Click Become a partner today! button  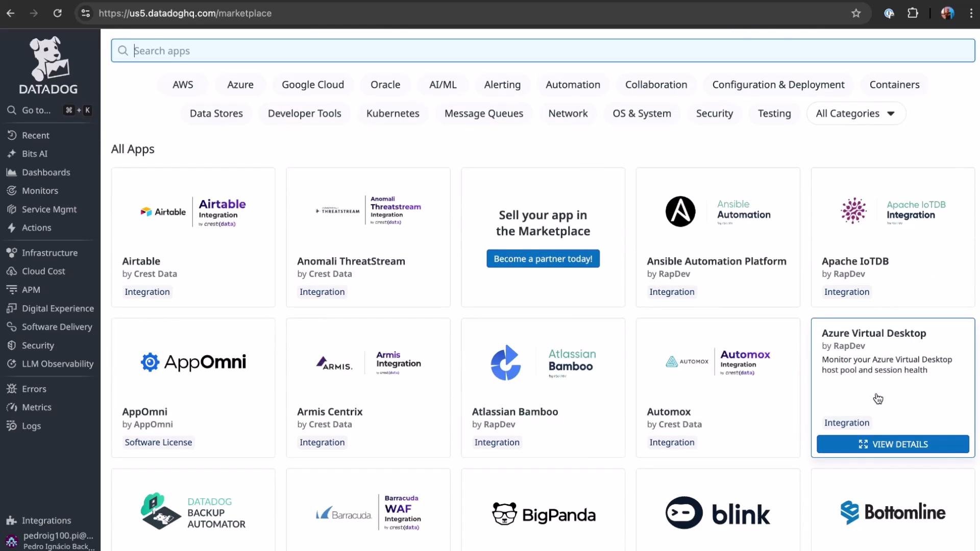click(x=543, y=259)
